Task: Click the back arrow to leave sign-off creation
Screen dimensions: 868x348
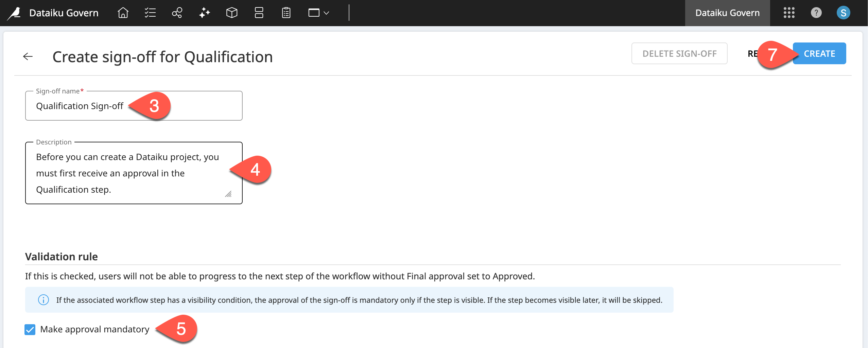Action: [x=28, y=56]
